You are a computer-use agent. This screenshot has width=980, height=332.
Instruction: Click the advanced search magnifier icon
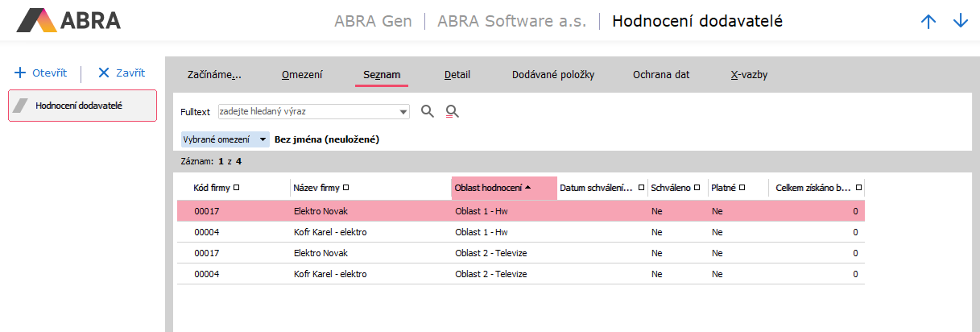coord(452,111)
